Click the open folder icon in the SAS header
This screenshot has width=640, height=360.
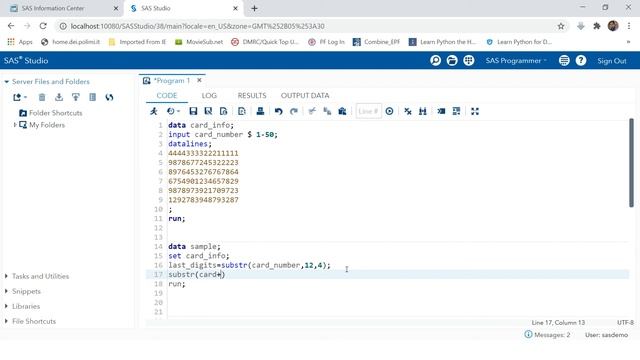pos(452,60)
